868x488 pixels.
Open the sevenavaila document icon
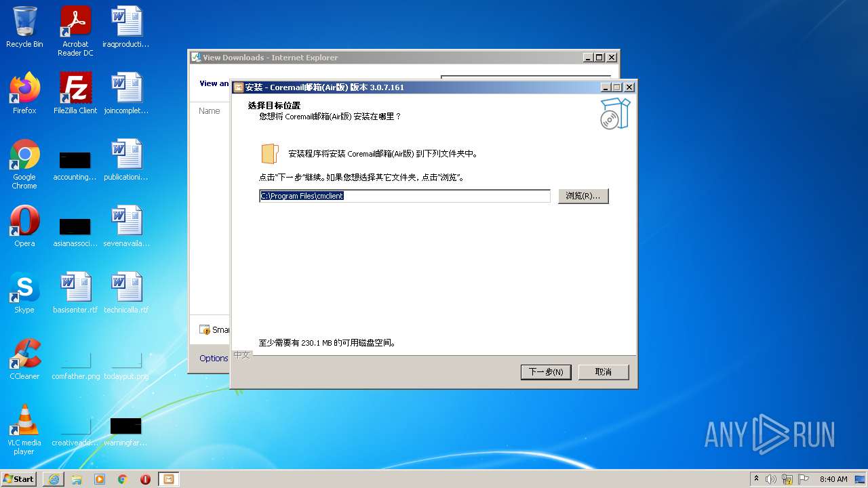[x=126, y=226]
